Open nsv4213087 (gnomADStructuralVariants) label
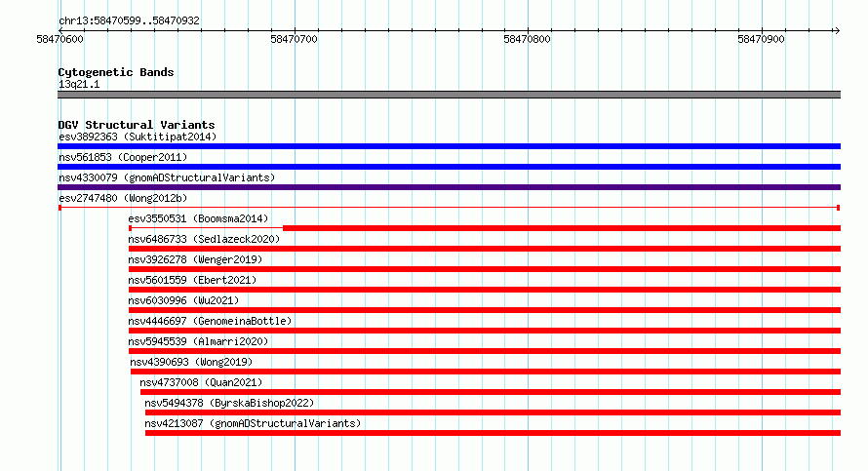This screenshot has width=868, height=471. pyautogui.click(x=253, y=423)
